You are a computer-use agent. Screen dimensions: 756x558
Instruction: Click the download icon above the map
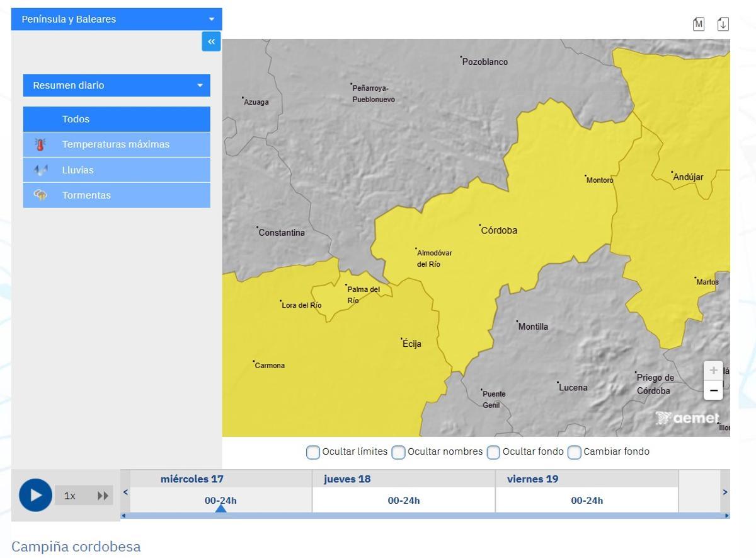pos(723,24)
